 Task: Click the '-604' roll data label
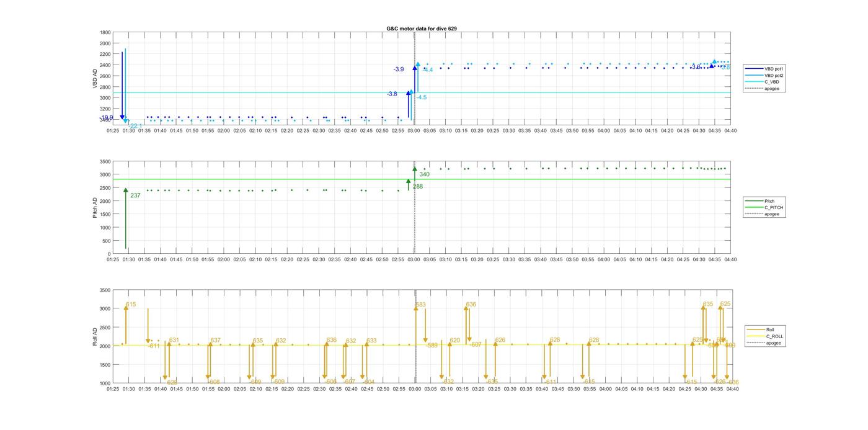pos(368,382)
